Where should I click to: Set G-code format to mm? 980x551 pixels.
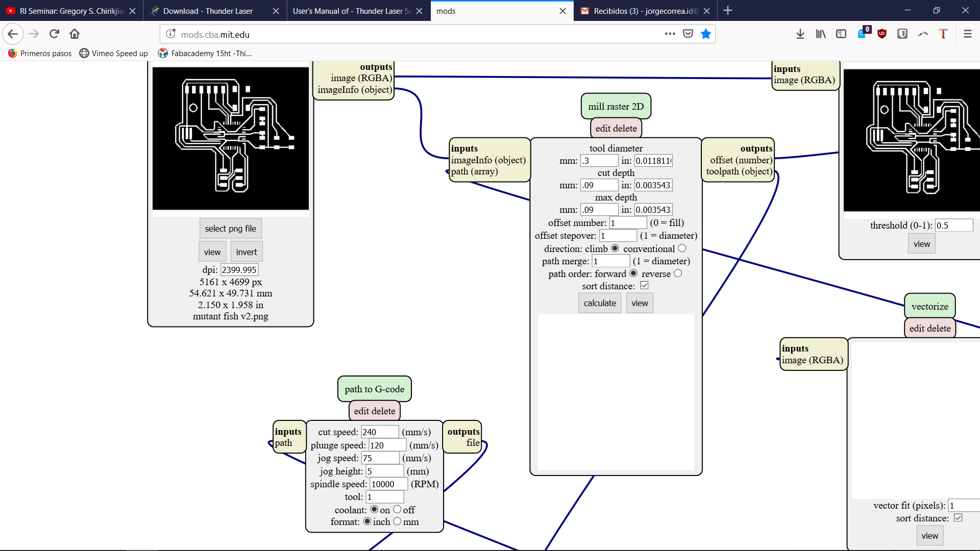[397, 521]
